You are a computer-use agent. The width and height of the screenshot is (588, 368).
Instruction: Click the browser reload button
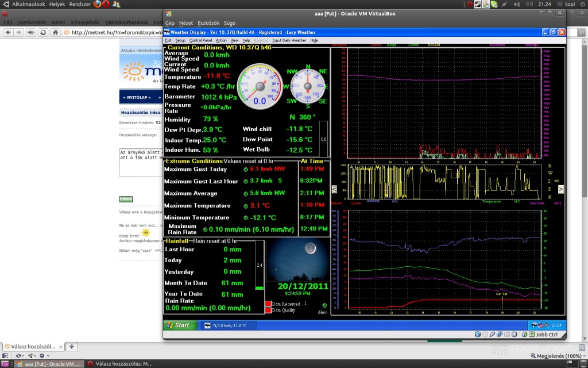pos(43,32)
